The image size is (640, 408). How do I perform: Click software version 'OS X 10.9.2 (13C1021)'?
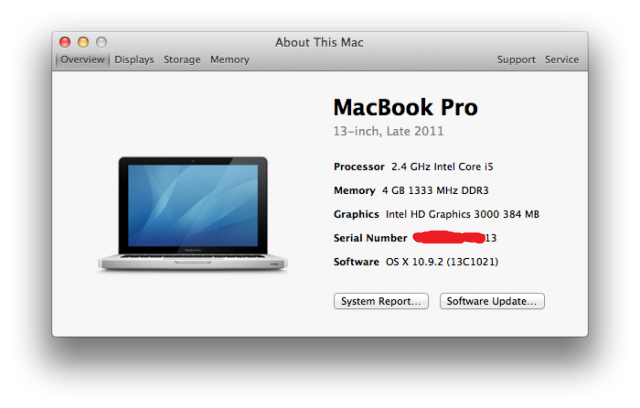pos(442,262)
